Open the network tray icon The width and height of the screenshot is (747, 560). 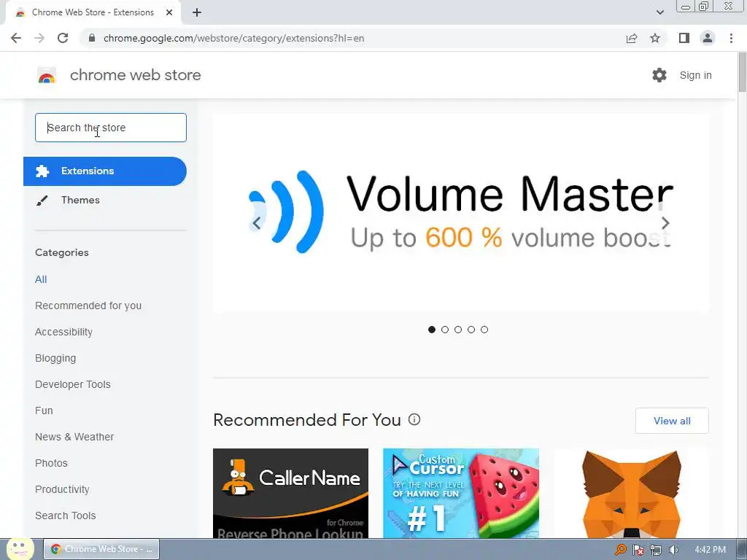[656, 550]
